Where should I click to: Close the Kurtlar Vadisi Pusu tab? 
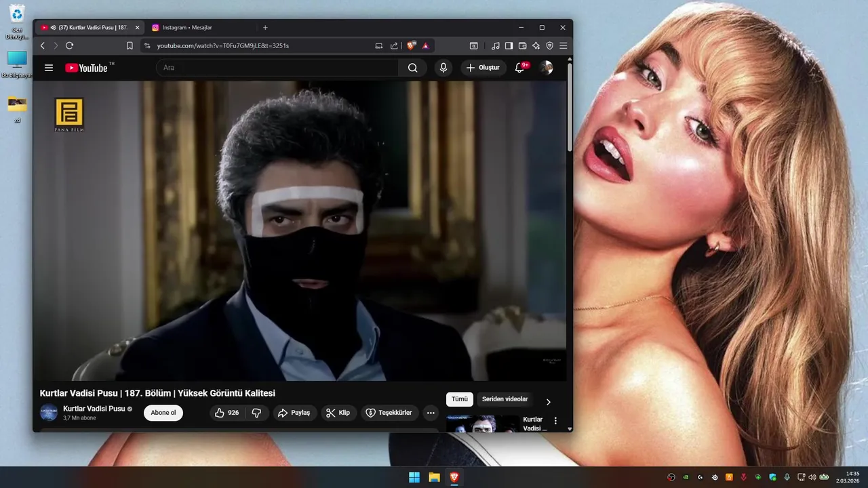click(137, 28)
